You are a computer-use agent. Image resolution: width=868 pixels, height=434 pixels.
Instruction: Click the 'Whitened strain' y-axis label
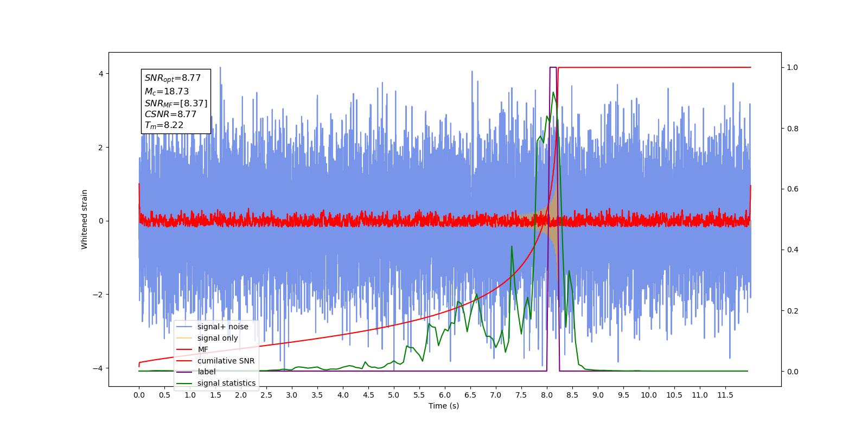pyautogui.click(x=85, y=219)
